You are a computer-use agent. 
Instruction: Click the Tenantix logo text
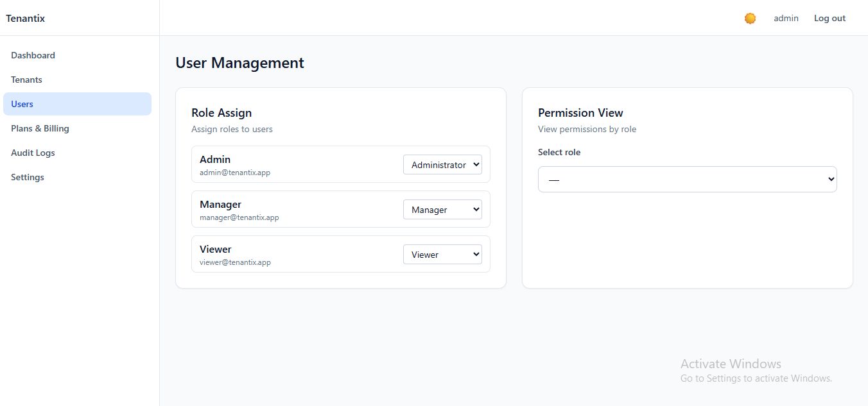click(26, 19)
